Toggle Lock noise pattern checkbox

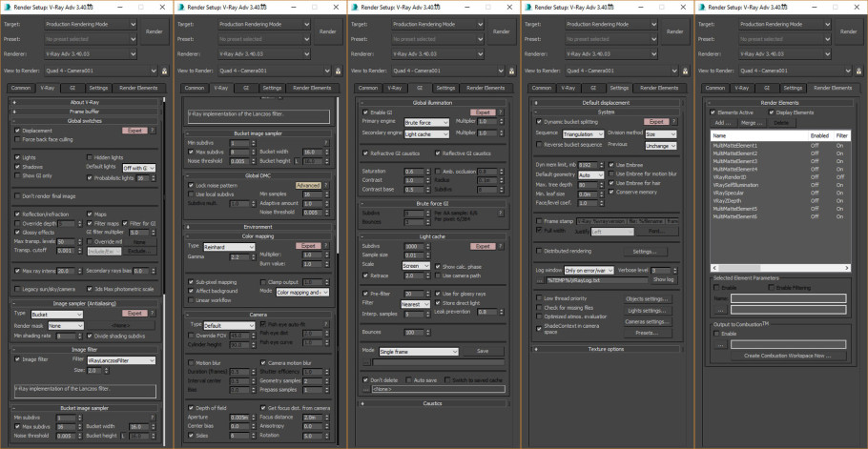pyautogui.click(x=192, y=185)
